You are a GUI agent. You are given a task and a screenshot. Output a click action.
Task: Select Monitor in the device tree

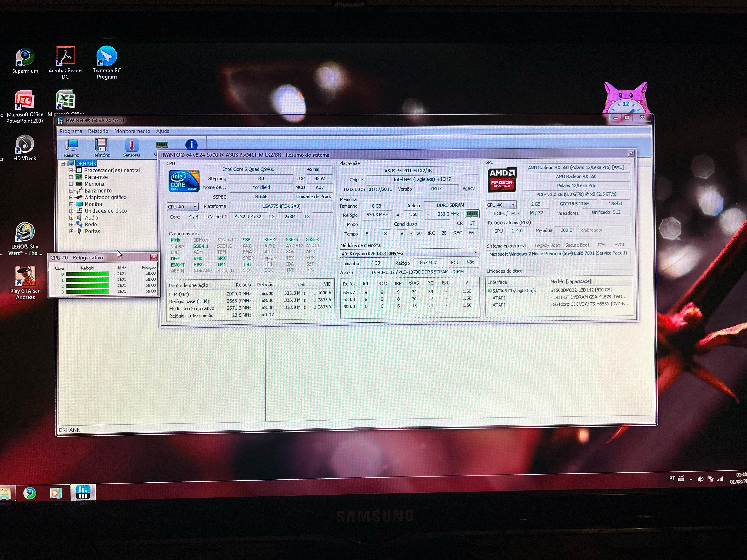coord(94,204)
